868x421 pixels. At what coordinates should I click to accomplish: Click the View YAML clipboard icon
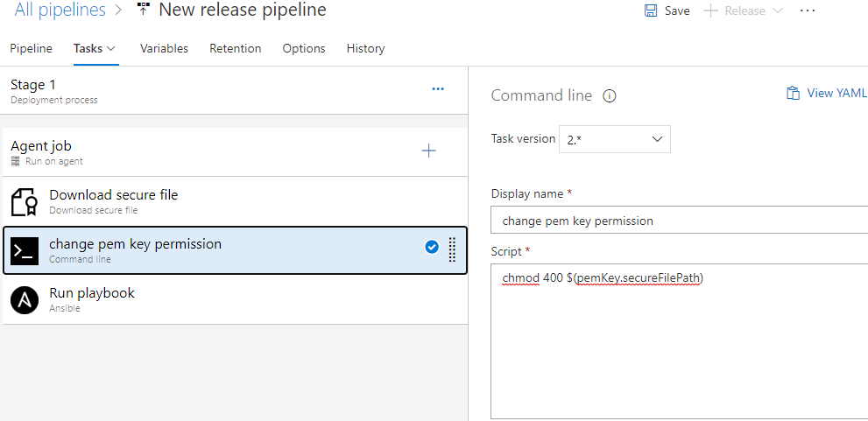click(x=793, y=94)
